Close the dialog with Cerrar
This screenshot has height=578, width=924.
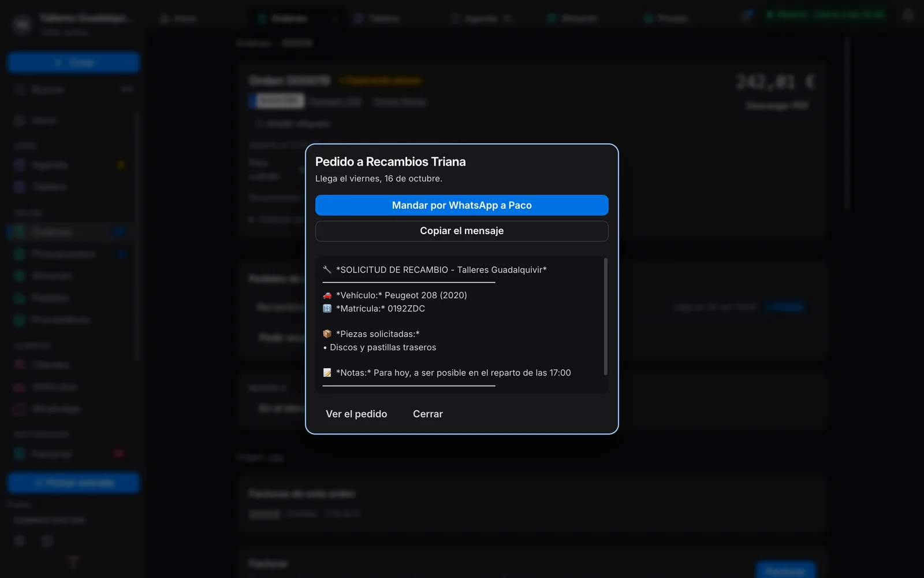point(428,414)
